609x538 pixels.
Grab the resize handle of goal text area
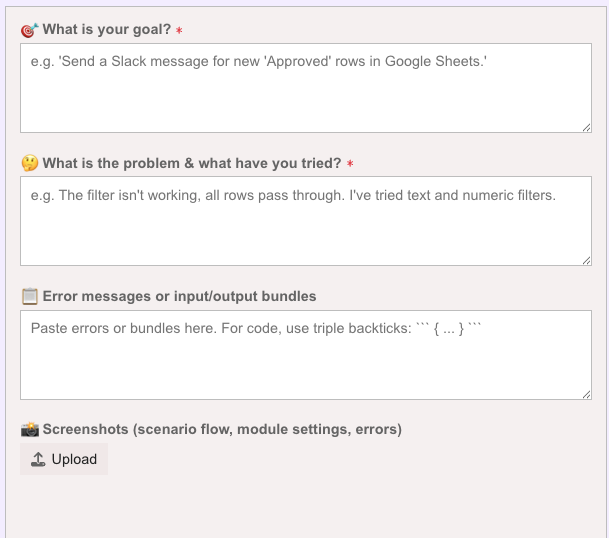586,126
